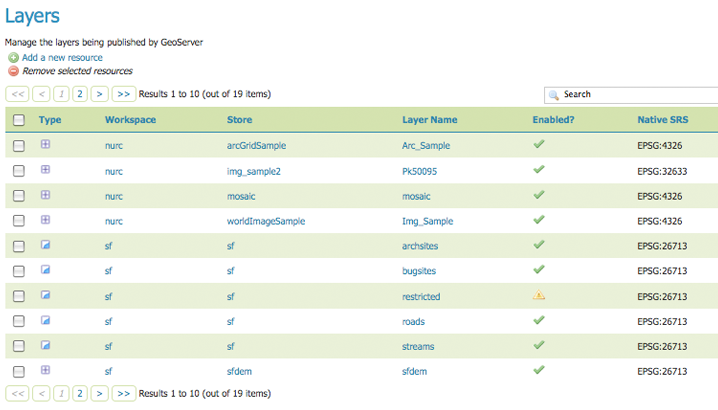This screenshot has height=410, width=718.
Task: Click the raster type icon for Arc_Sample row
Action: pos(45,145)
